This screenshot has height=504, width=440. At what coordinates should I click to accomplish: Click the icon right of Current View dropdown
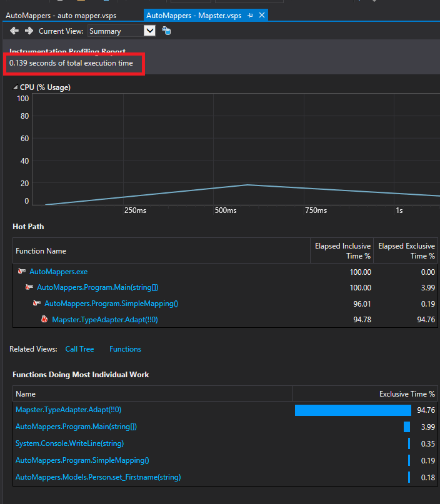click(166, 31)
